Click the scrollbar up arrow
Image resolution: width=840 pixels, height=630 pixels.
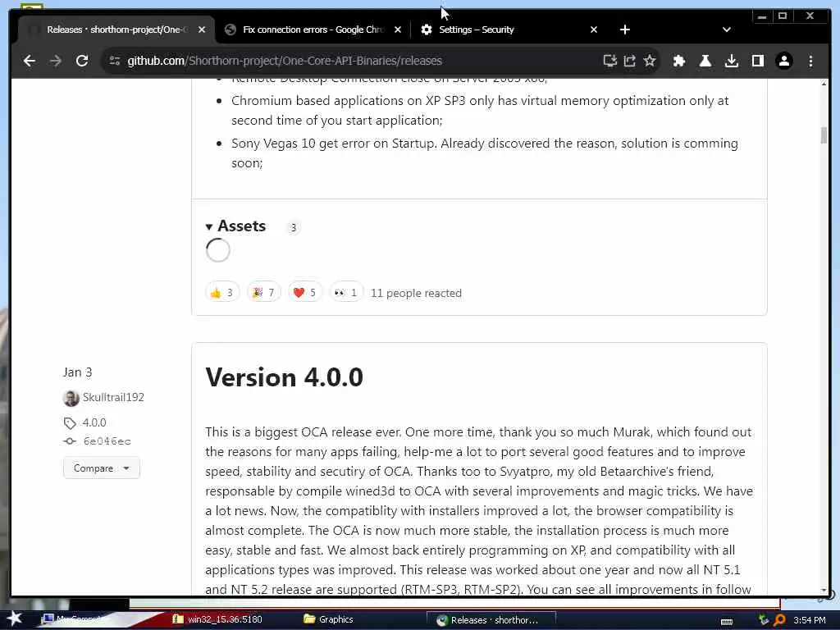coord(824,84)
